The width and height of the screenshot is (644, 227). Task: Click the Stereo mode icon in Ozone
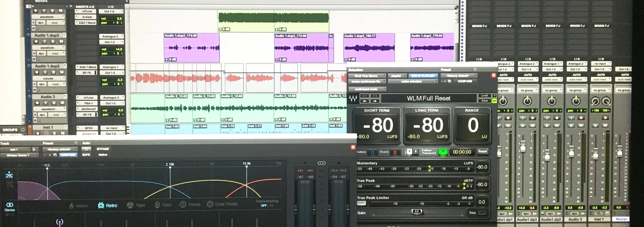coord(10,207)
